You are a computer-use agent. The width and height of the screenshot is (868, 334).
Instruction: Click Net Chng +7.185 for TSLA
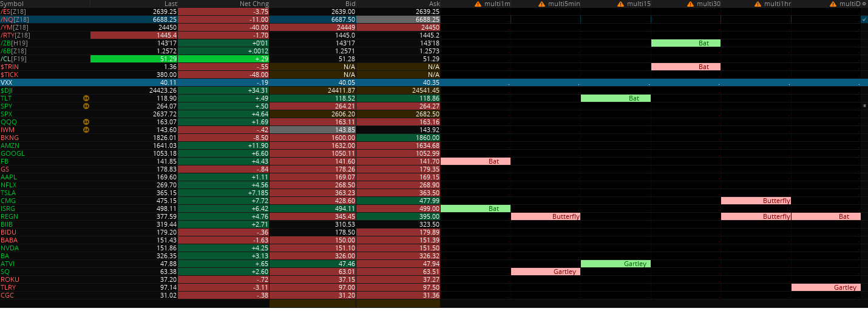point(224,193)
